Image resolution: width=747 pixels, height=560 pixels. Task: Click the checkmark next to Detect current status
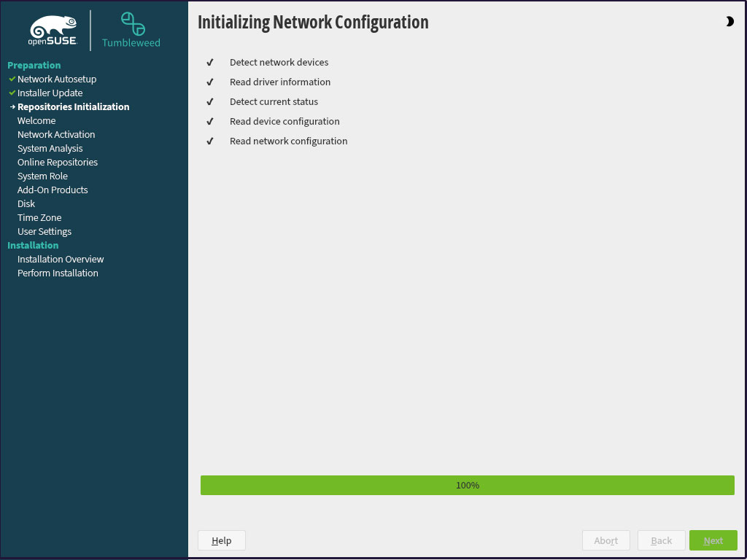[x=209, y=102]
